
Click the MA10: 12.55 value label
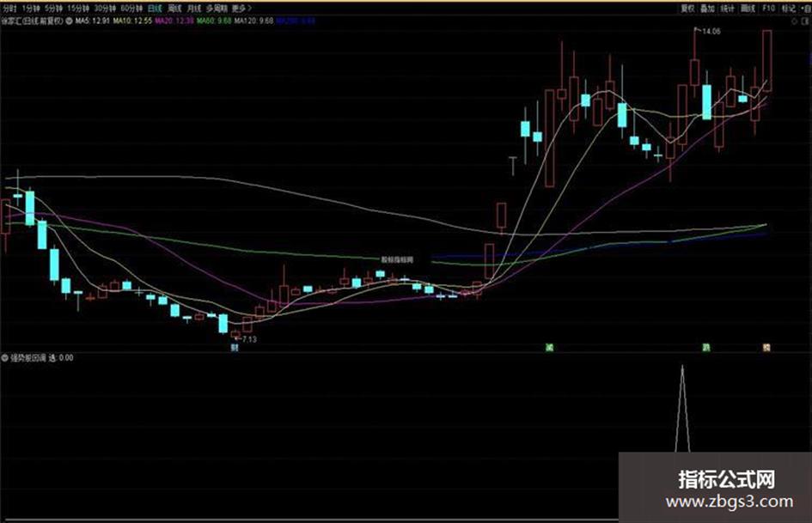coord(132,21)
